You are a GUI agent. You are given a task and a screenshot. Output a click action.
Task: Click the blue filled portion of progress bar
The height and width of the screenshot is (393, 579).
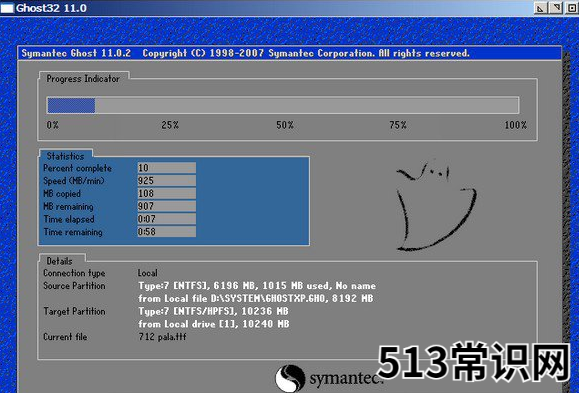pyautogui.click(x=71, y=105)
